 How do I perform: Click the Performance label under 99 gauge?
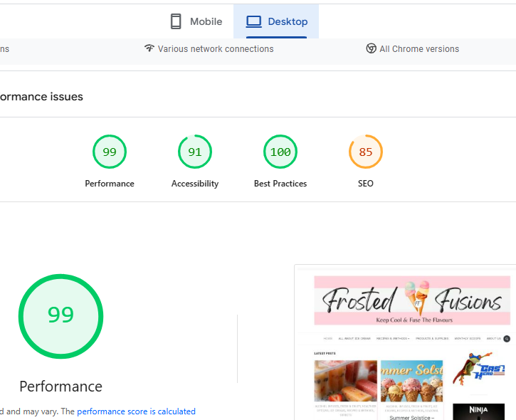(x=110, y=184)
